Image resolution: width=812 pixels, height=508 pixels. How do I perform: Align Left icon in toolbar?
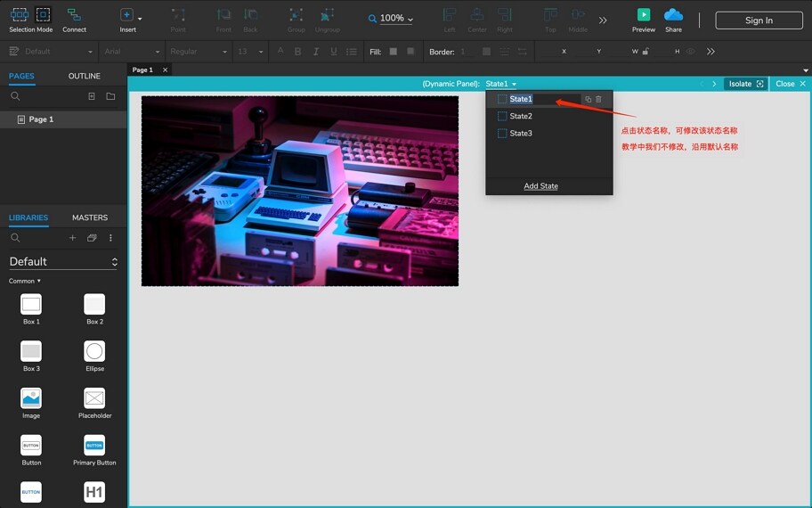[450, 14]
